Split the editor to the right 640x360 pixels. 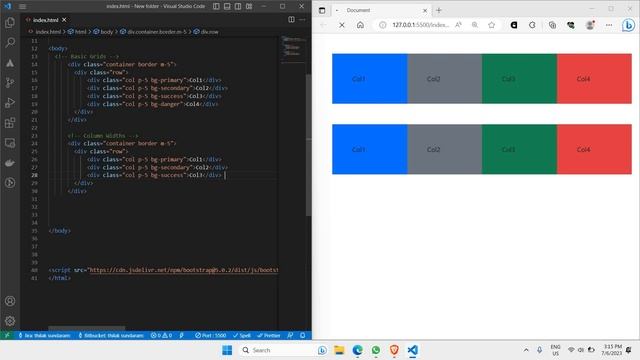pyautogui.click(x=291, y=19)
